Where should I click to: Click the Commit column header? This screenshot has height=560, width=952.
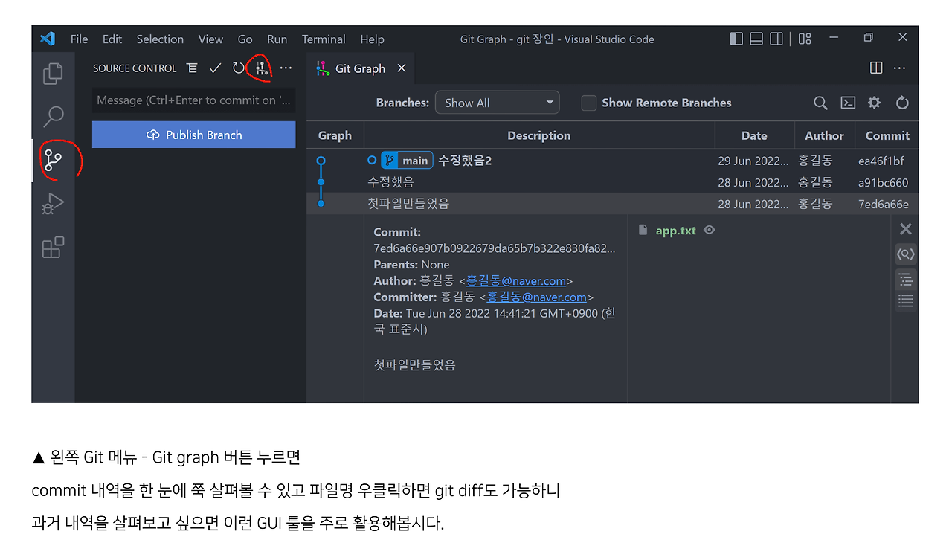point(887,135)
